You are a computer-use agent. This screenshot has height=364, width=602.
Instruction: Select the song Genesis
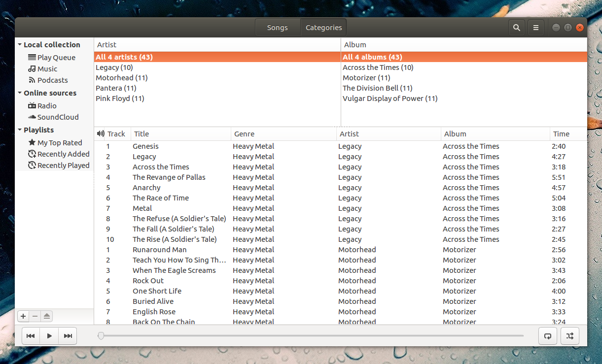(341, 146)
